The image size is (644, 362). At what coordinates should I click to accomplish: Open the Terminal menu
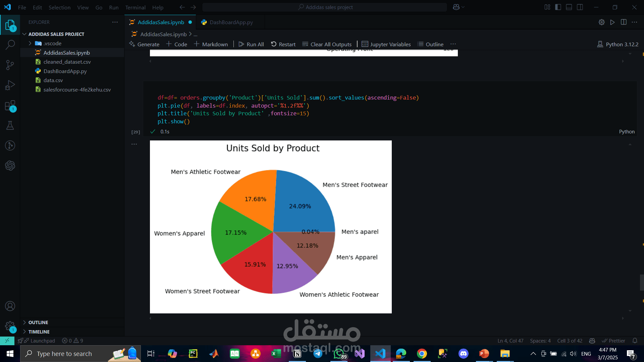[x=135, y=7]
